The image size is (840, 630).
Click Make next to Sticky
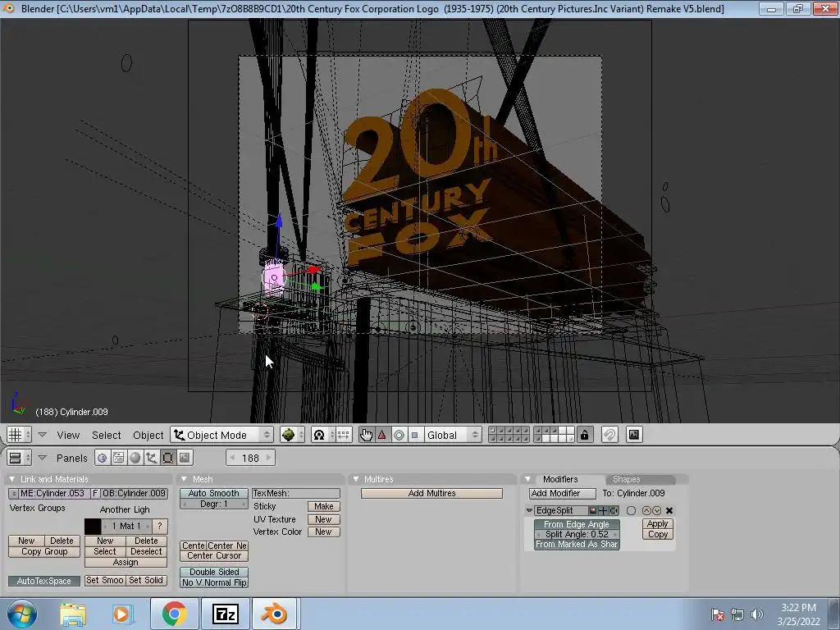pos(323,506)
